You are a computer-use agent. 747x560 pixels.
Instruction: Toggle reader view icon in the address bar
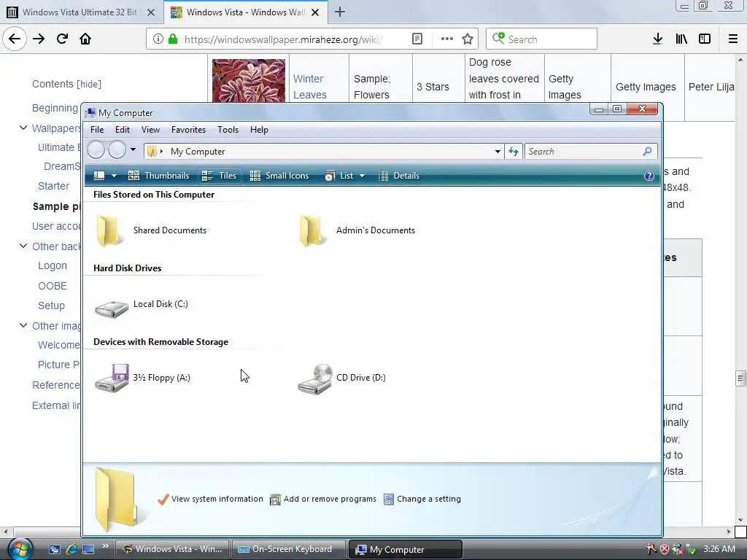click(x=417, y=39)
